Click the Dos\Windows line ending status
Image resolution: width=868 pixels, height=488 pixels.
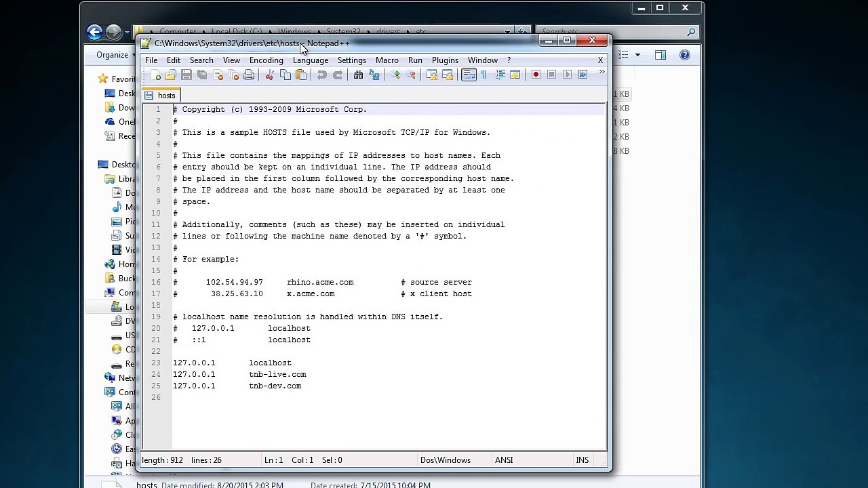(x=446, y=460)
